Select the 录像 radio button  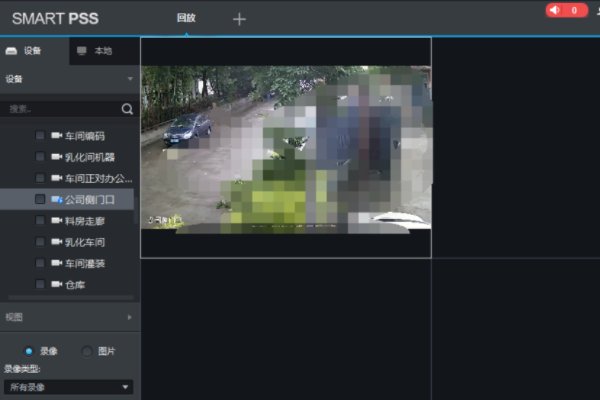click(x=28, y=351)
